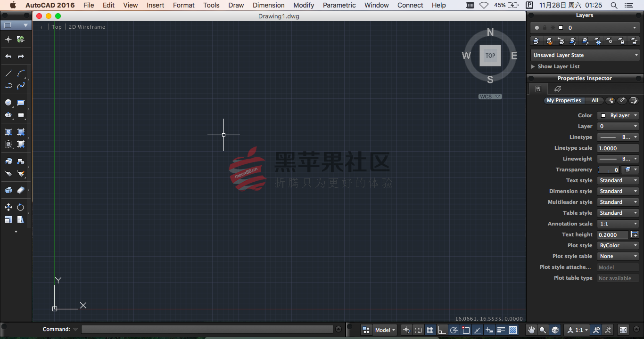
Task: Click the All properties button
Action: coord(595,100)
